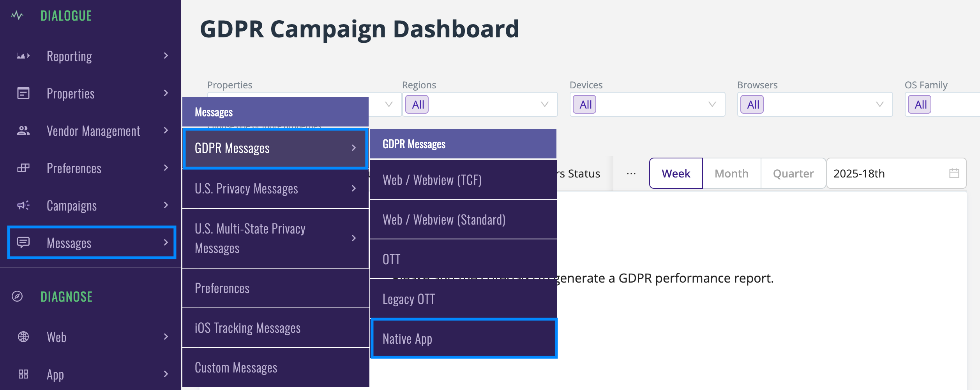Screen dimensions: 980x390
Task: Click the Campaigns megaphone icon
Action: click(23, 206)
